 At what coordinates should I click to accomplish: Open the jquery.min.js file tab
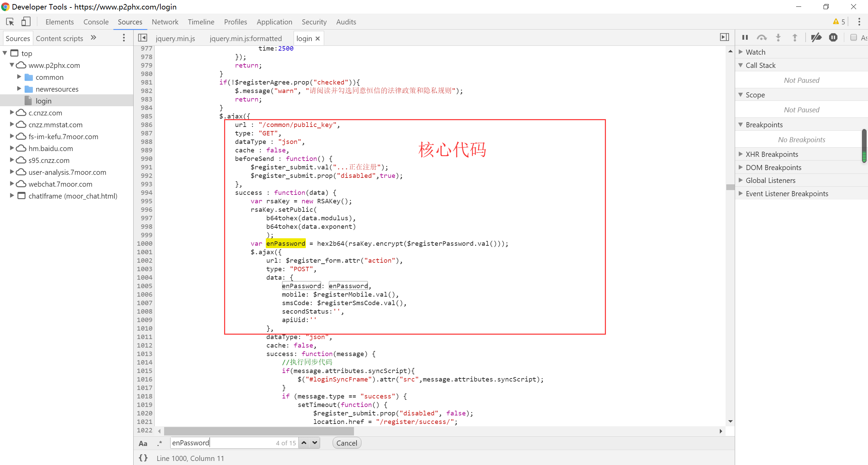click(175, 38)
